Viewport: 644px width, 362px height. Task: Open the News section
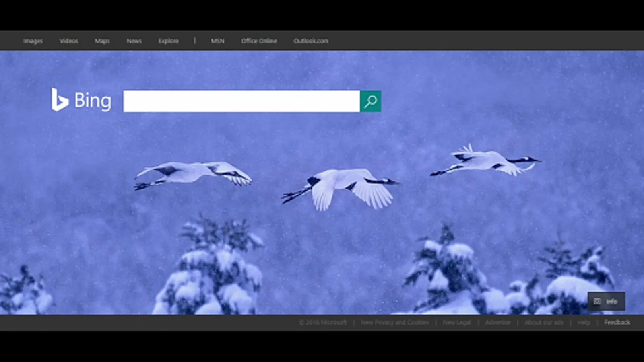pos(134,41)
